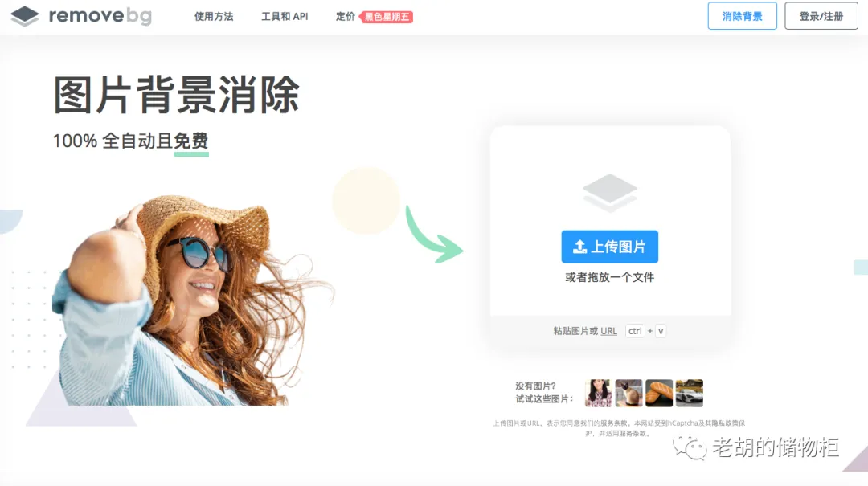Click the green curved arrow graphic
Viewport: 868px width, 486px height.
pyautogui.click(x=433, y=235)
